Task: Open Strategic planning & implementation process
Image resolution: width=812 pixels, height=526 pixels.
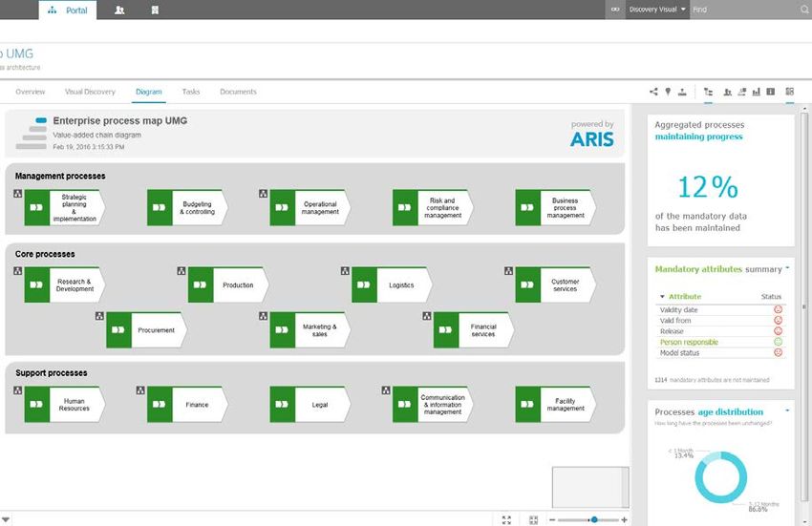Action: coord(65,207)
